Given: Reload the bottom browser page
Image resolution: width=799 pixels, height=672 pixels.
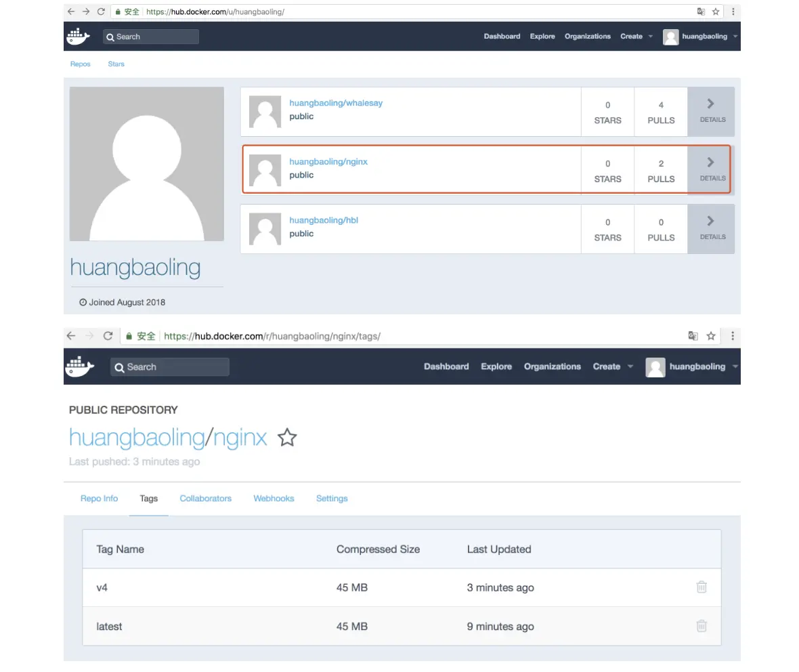Looking at the screenshot, I should (108, 335).
